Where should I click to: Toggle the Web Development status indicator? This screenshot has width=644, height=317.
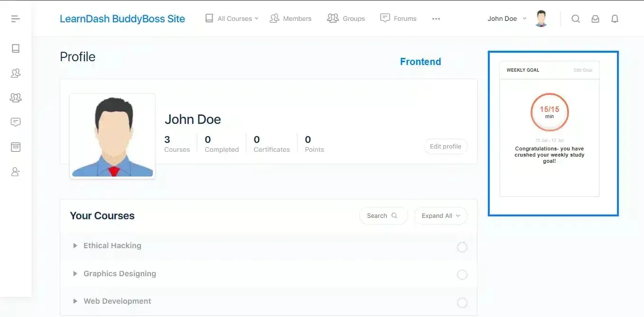pos(462,302)
